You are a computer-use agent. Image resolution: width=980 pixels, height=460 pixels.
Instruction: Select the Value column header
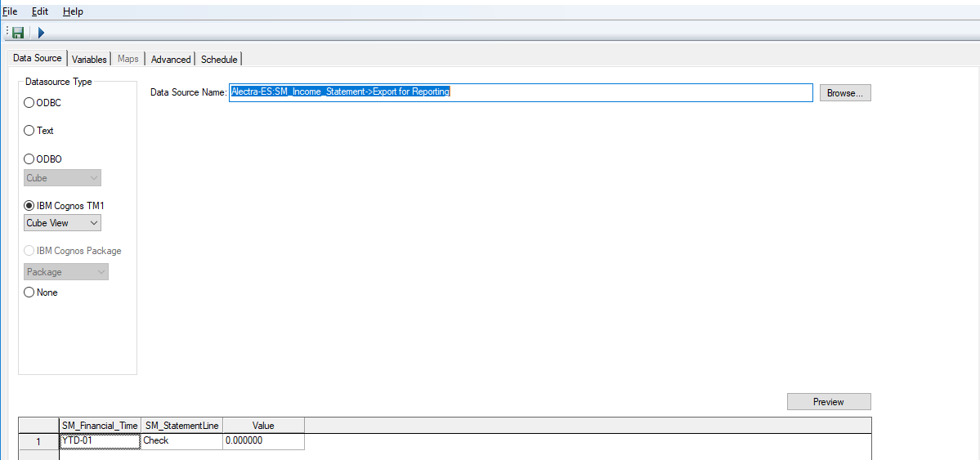tap(263, 426)
